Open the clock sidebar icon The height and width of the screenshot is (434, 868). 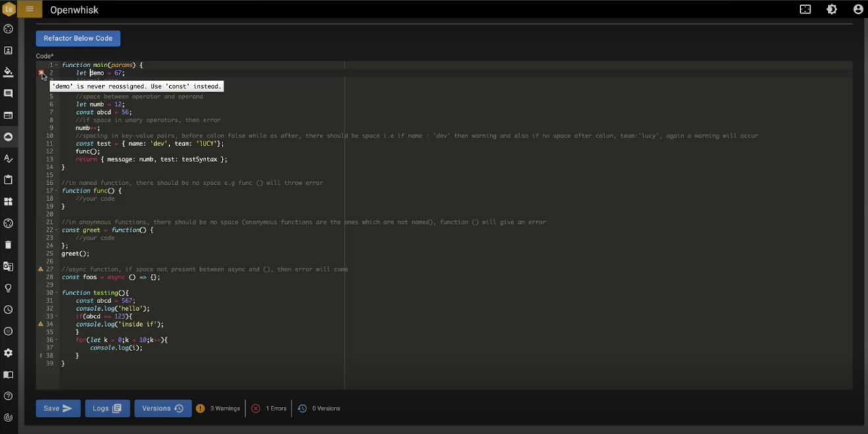point(9,310)
